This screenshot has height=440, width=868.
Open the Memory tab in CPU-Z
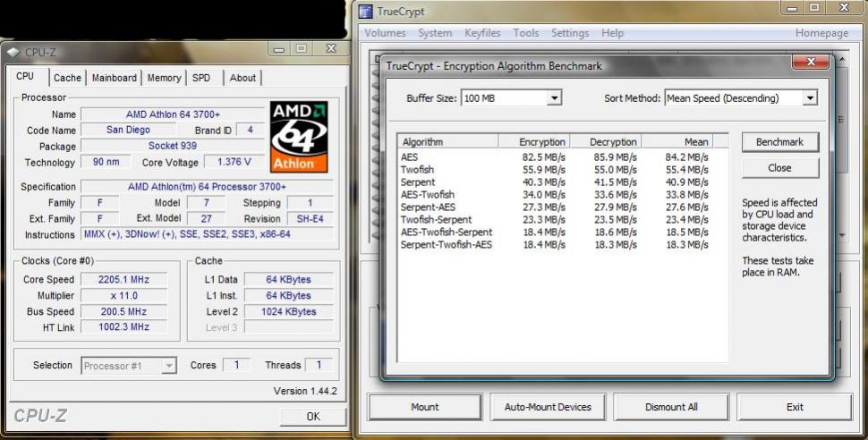[164, 78]
